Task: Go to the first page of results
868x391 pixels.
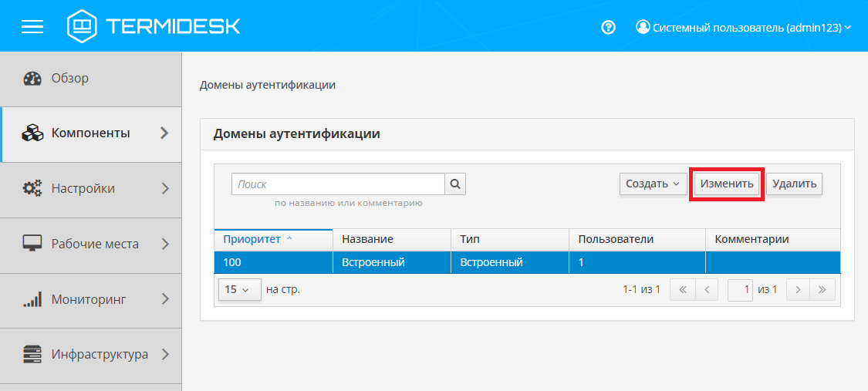Action: coord(683,290)
